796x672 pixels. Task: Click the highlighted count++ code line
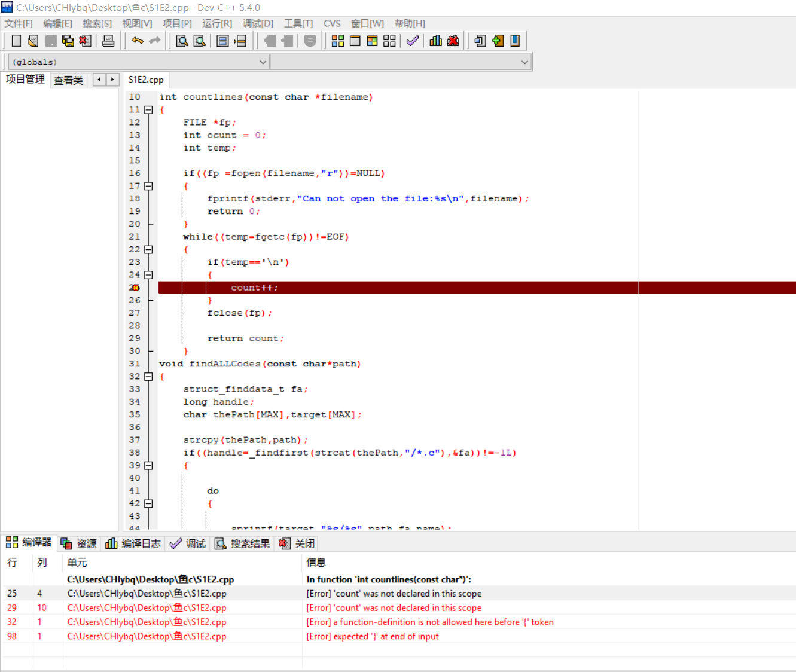(x=477, y=288)
